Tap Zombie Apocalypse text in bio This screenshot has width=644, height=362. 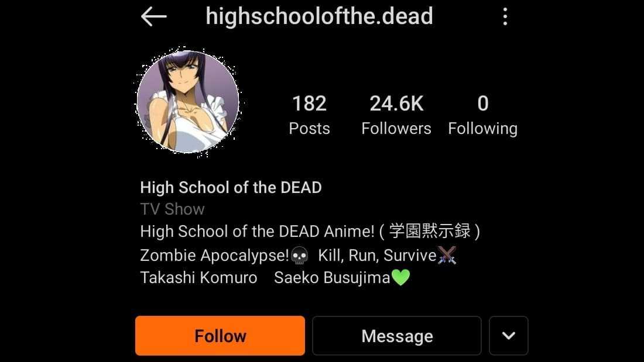(x=214, y=256)
